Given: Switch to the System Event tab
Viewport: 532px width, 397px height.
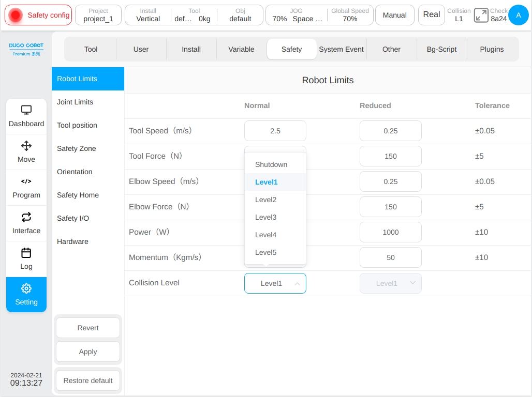Looking at the screenshot, I should 342,49.
